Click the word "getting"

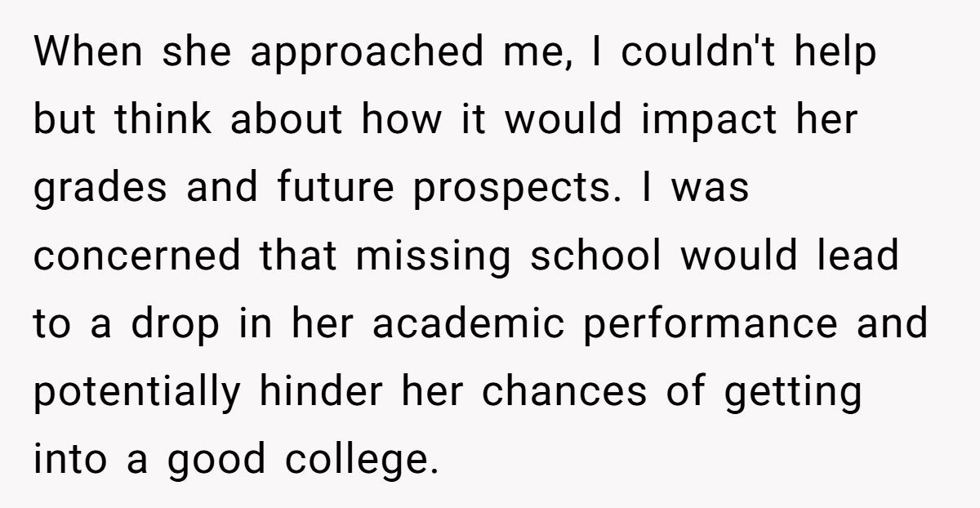pos(794,392)
